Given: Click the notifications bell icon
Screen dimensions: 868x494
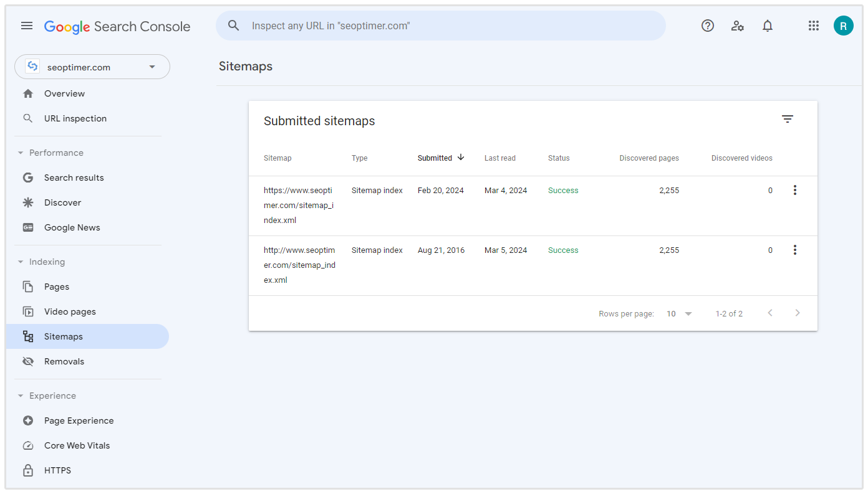Looking at the screenshot, I should pyautogui.click(x=767, y=26).
